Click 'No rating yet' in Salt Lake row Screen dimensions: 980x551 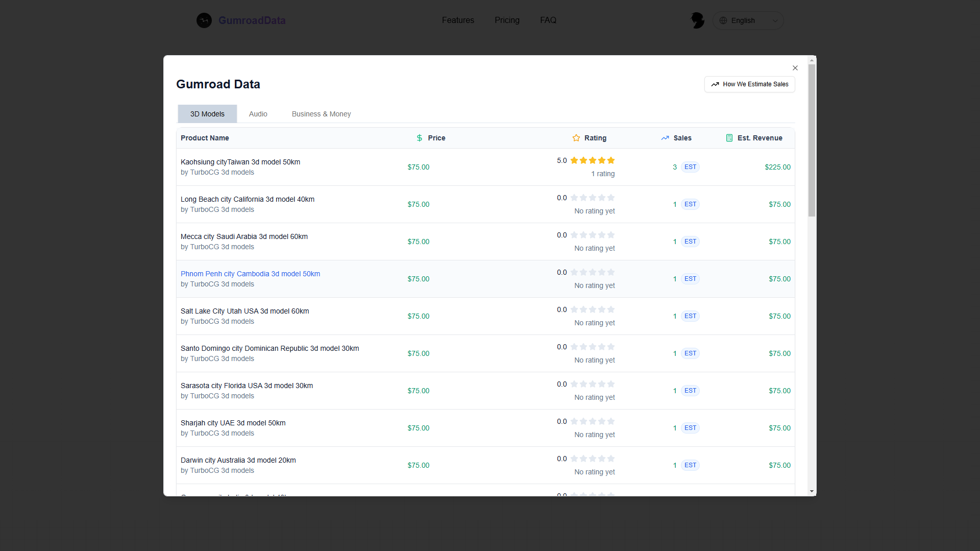click(595, 323)
